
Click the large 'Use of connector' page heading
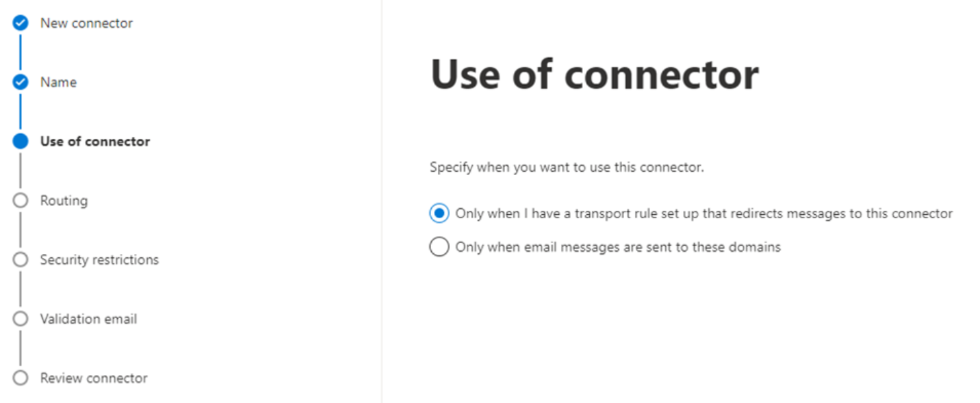point(594,75)
